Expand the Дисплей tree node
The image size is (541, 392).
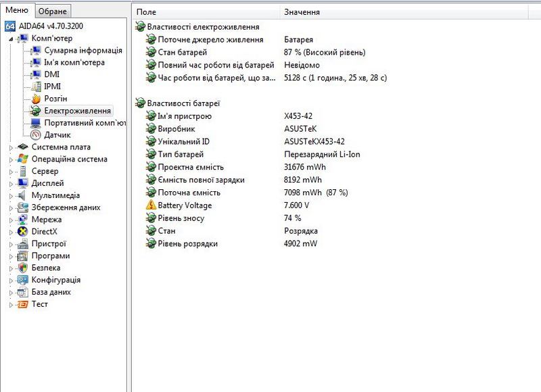[11, 184]
